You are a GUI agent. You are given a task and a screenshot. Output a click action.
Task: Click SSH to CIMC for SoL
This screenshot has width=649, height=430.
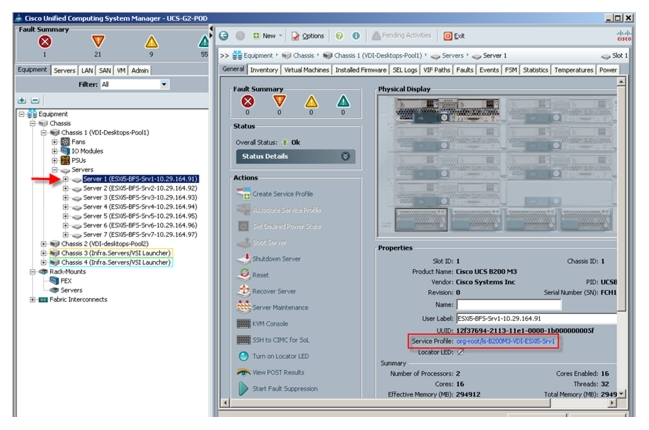tap(281, 340)
